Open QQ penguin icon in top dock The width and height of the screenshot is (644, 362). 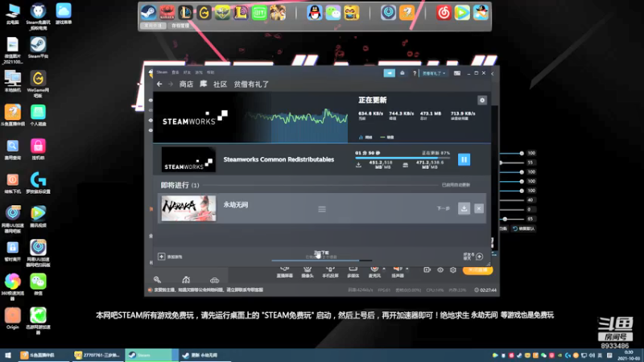coord(315,12)
